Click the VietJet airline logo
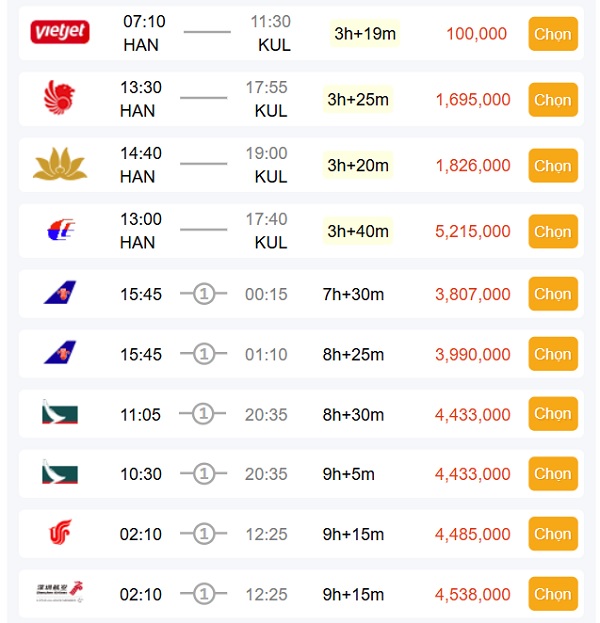Screen dimensions: 600x623 (60, 33)
